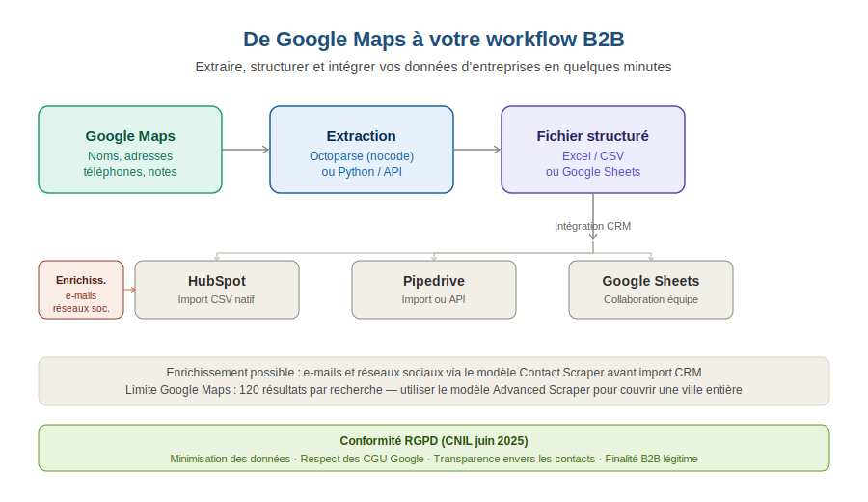Click the line starting "Limite Google Maps : 120 résultats"
Image resolution: width=868 pixels, height=502 pixels.
[433, 390]
